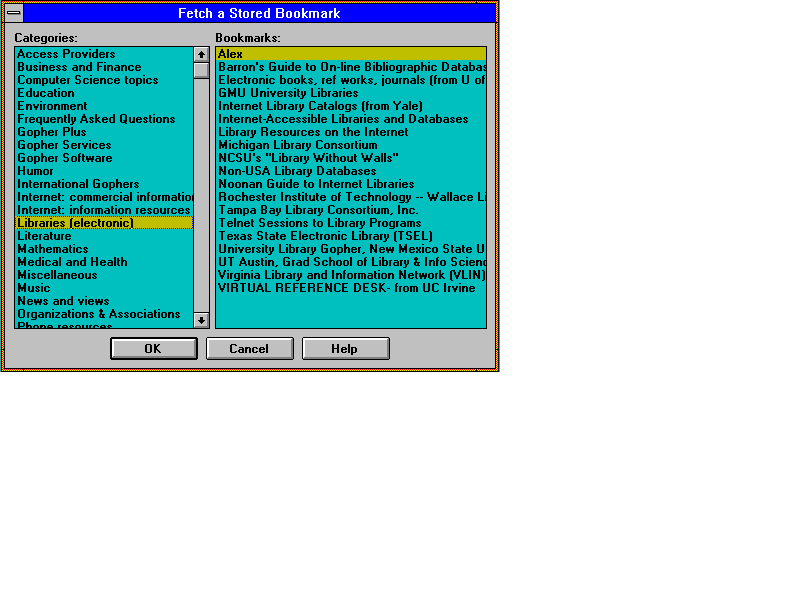The width and height of the screenshot is (800, 600).
Task: Pick Texas State Electronic Library (TSEL)
Action: 351,236
